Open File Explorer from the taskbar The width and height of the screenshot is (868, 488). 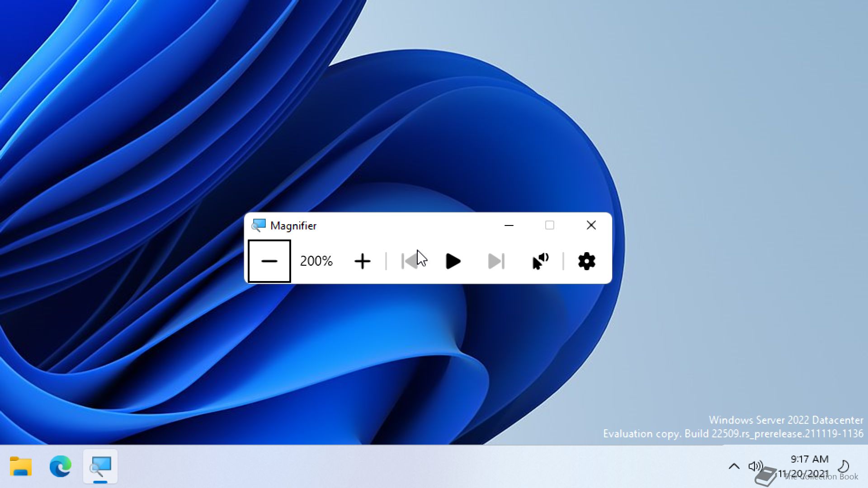[x=21, y=466]
